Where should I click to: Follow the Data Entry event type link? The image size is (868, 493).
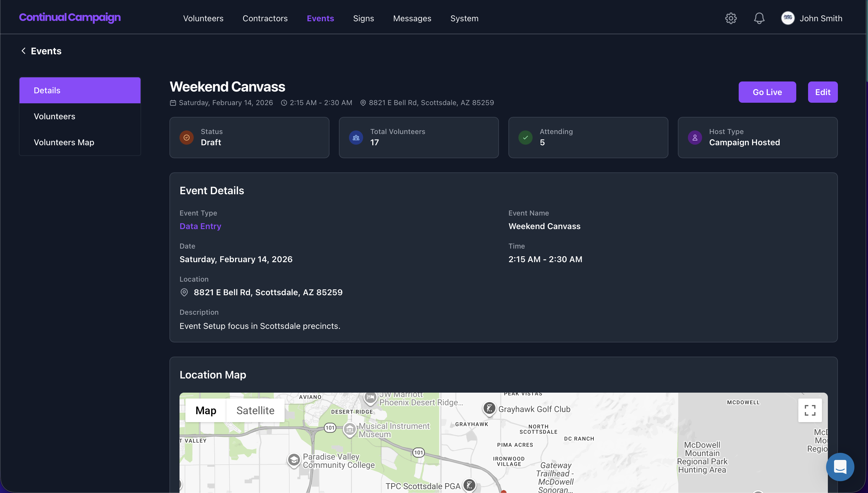coord(200,226)
